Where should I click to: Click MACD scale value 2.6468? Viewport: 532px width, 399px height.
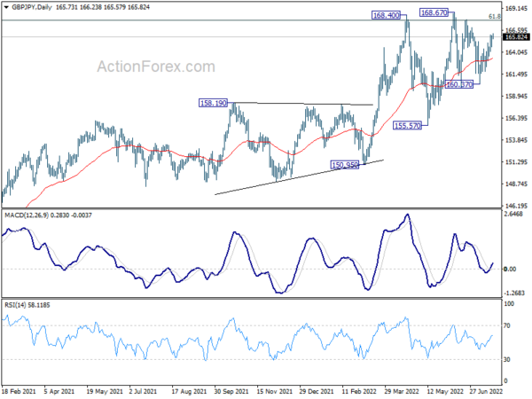point(513,214)
